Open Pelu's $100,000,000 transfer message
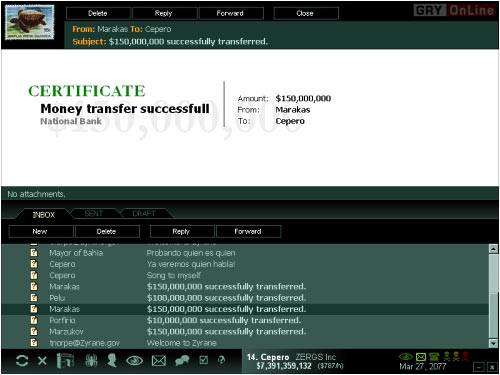 (226, 298)
